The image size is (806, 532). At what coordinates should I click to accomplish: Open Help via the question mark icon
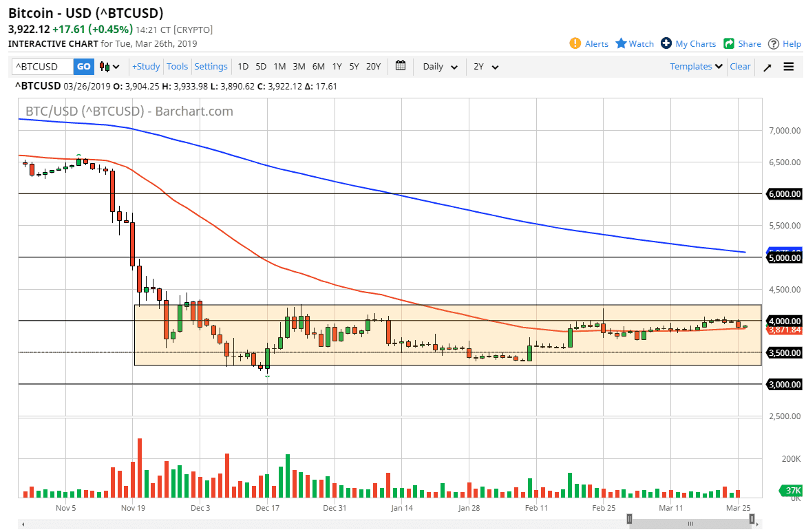click(772, 43)
